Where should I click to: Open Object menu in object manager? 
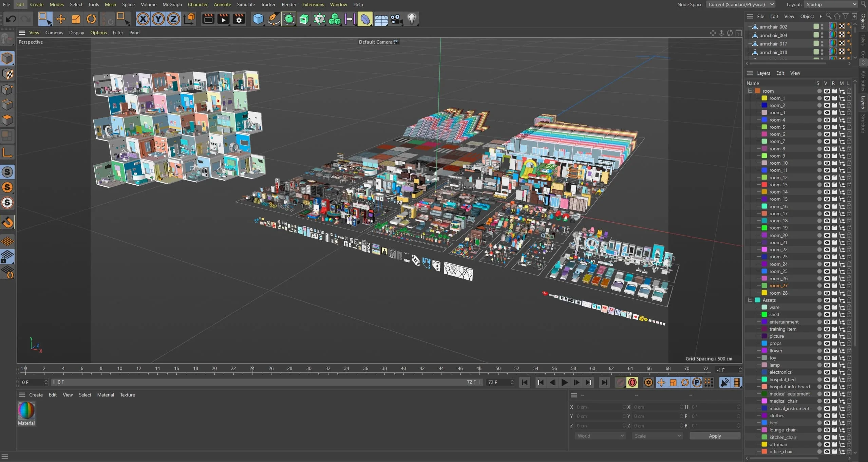(x=807, y=16)
